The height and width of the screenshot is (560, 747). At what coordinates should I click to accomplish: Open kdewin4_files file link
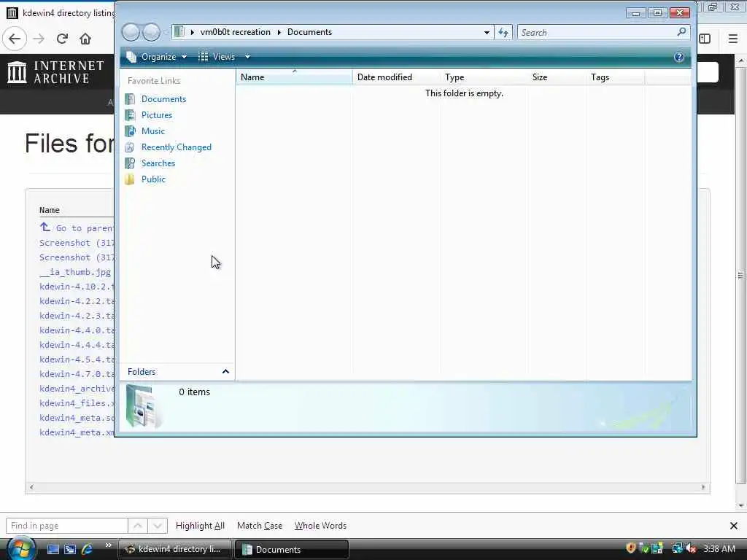point(77,403)
